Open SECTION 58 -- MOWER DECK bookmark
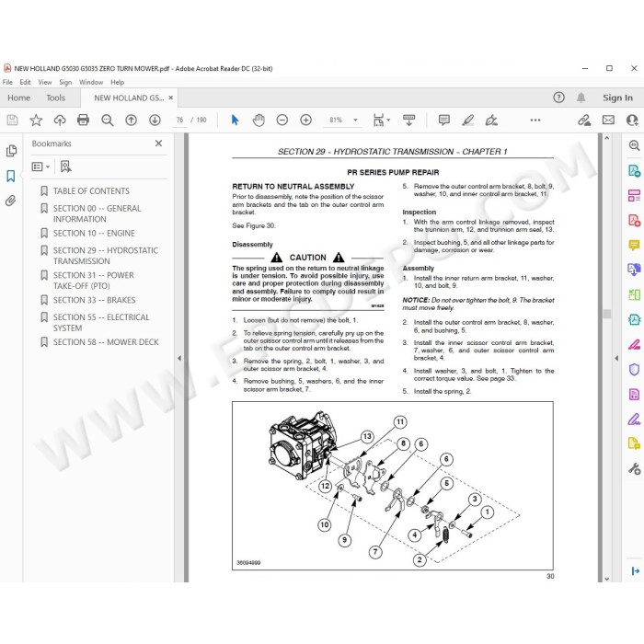644x644 pixels. pos(106,342)
